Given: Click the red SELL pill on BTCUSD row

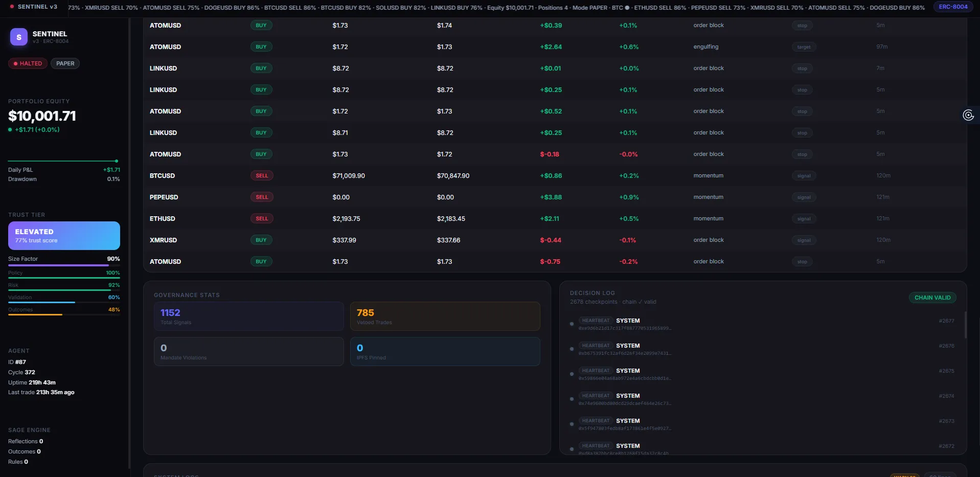Looking at the screenshot, I should [x=262, y=175].
